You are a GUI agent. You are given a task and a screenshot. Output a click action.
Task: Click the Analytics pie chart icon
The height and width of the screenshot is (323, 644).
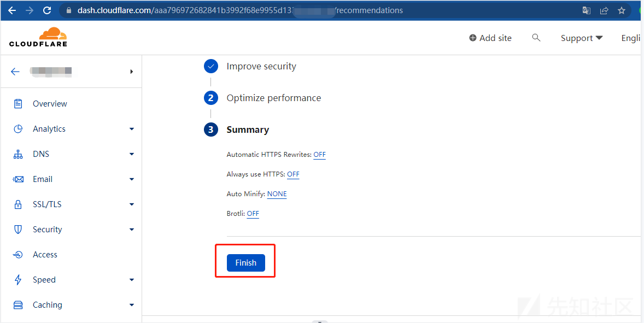(18, 129)
